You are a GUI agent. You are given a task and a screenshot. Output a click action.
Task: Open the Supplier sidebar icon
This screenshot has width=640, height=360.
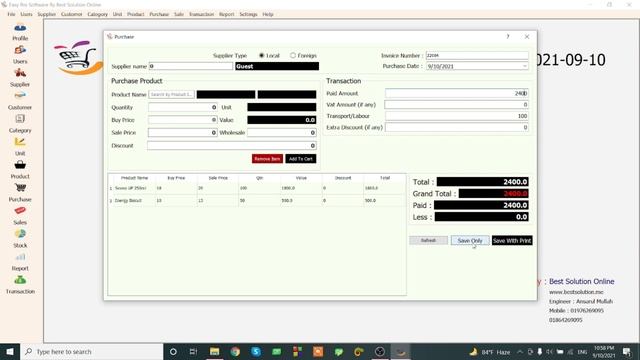pos(20,73)
